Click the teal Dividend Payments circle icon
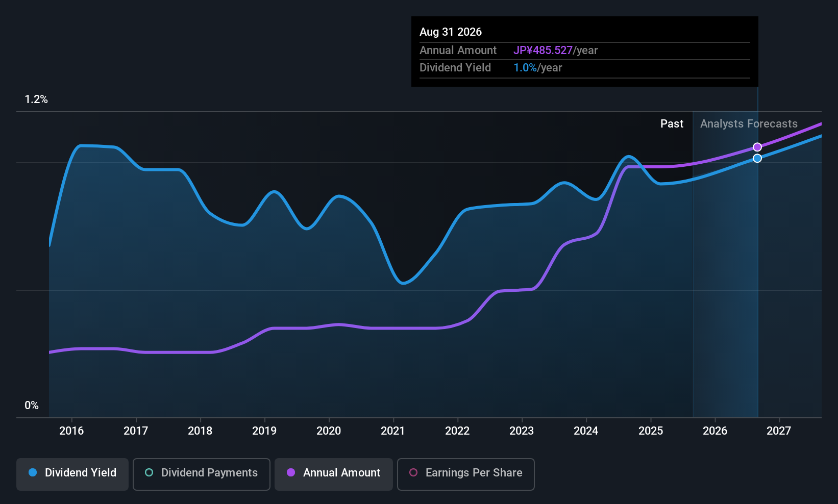 (x=149, y=472)
